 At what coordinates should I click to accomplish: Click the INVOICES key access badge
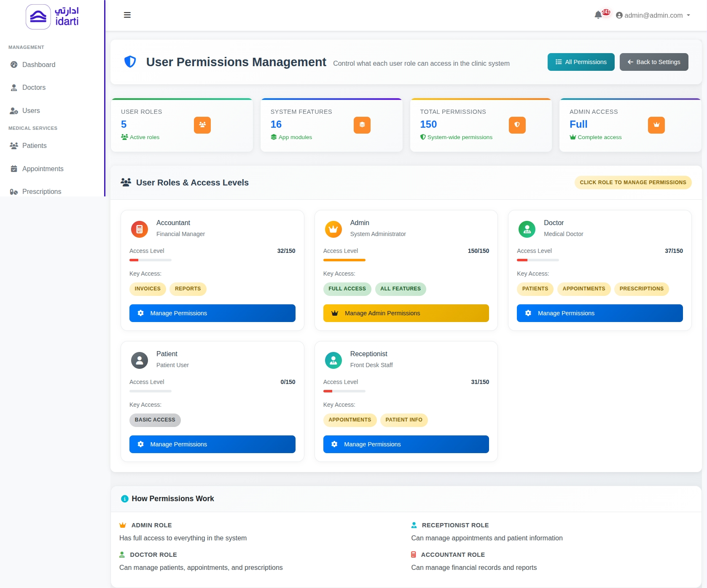148,289
